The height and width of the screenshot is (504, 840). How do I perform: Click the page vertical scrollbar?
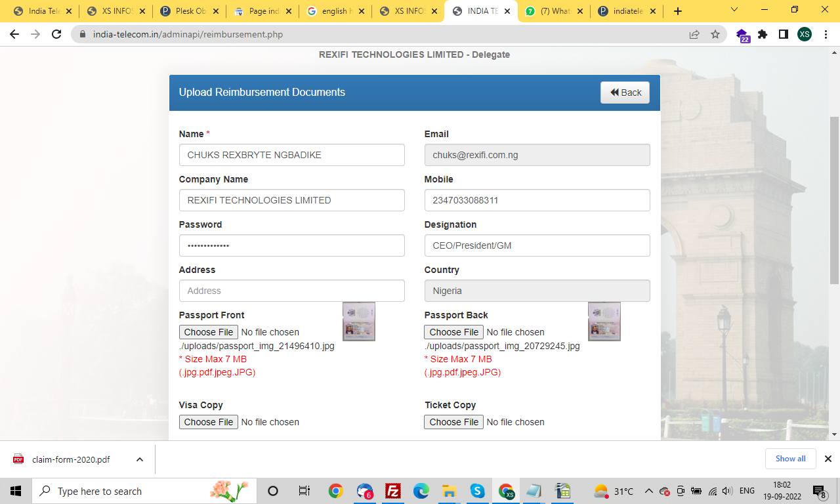pyautogui.click(x=834, y=200)
